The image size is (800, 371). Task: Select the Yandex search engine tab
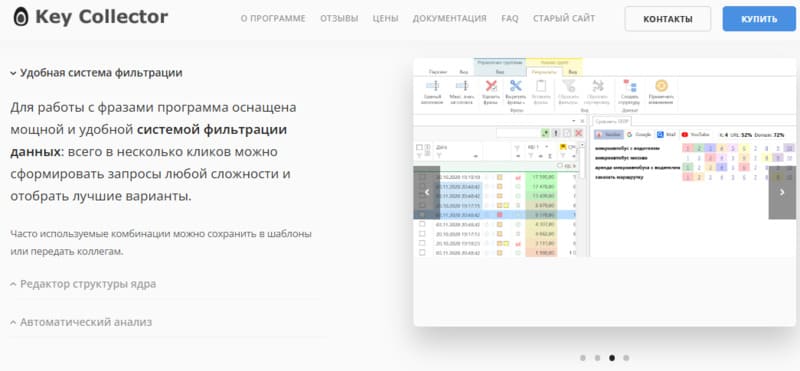click(608, 135)
